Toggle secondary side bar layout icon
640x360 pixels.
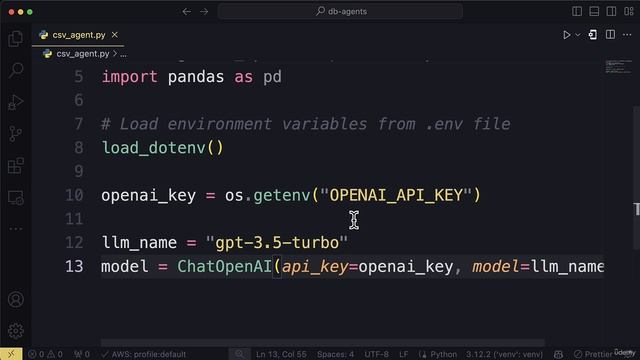[x=611, y=11]
